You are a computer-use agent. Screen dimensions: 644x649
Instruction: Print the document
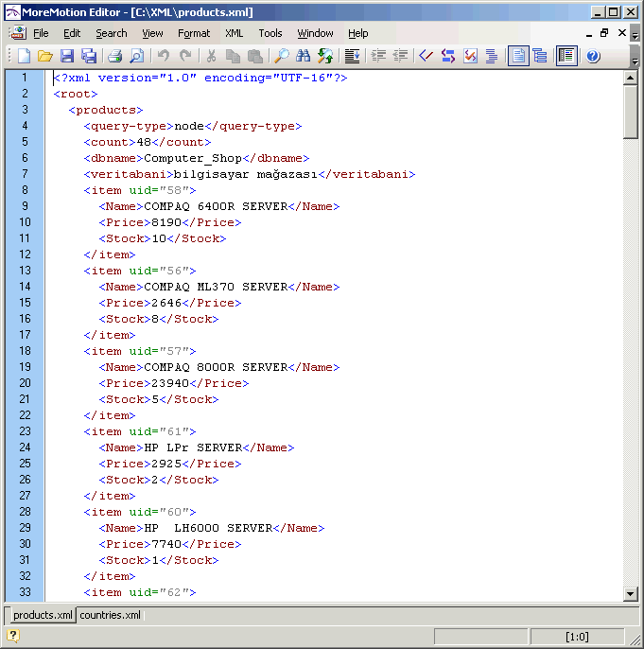pyautogui.click(x=115, y=56)
